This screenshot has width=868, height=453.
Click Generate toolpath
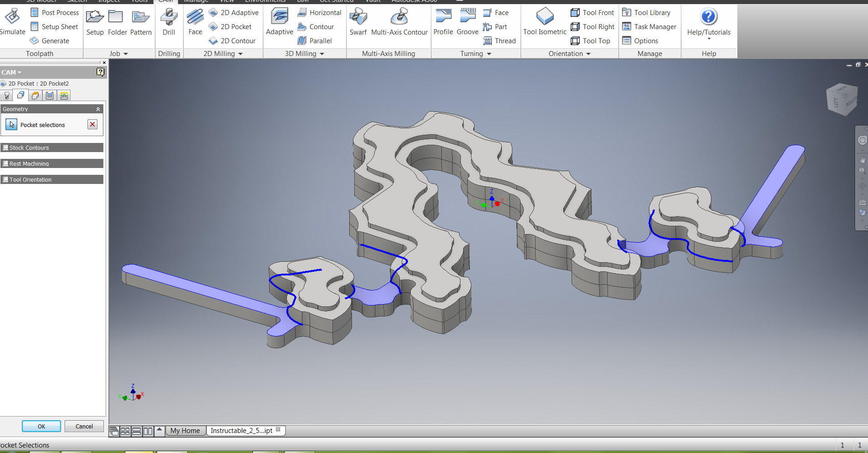49,41
